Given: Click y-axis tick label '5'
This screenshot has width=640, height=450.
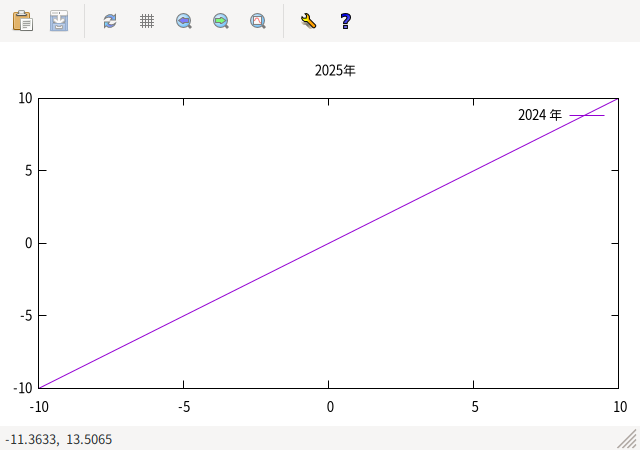Looking at the screenshot, I should coord(30,170).
